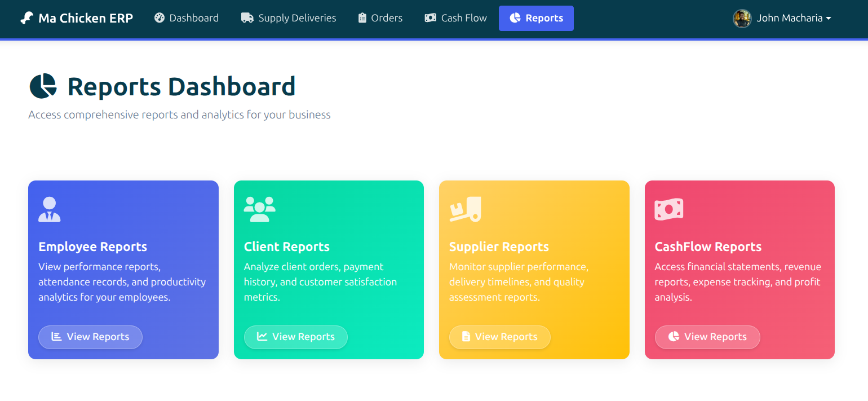Select the Dashboard gauge icon
868x401 pixels.
pyautogui.click(x=158, y=17)
